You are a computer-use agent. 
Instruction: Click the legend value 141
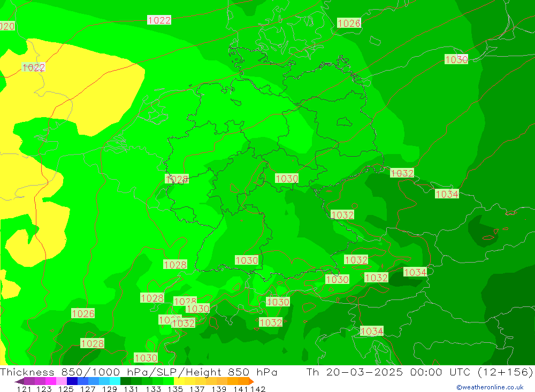(x=241, y=389)
